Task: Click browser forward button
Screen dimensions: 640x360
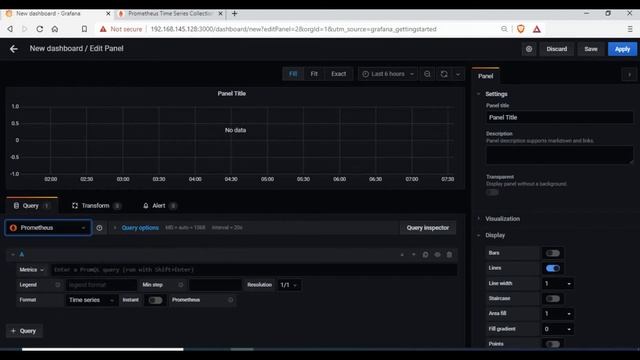Action: (x=24, y=29)
